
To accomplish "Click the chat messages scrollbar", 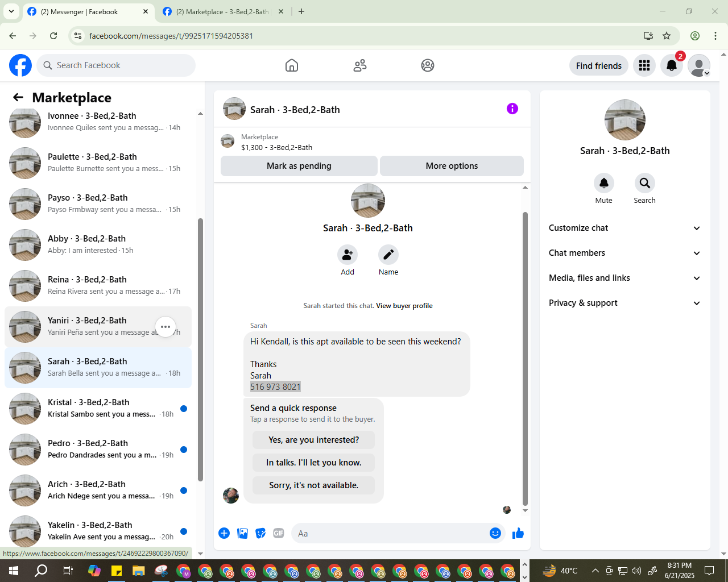I will (x=525, y=359).
